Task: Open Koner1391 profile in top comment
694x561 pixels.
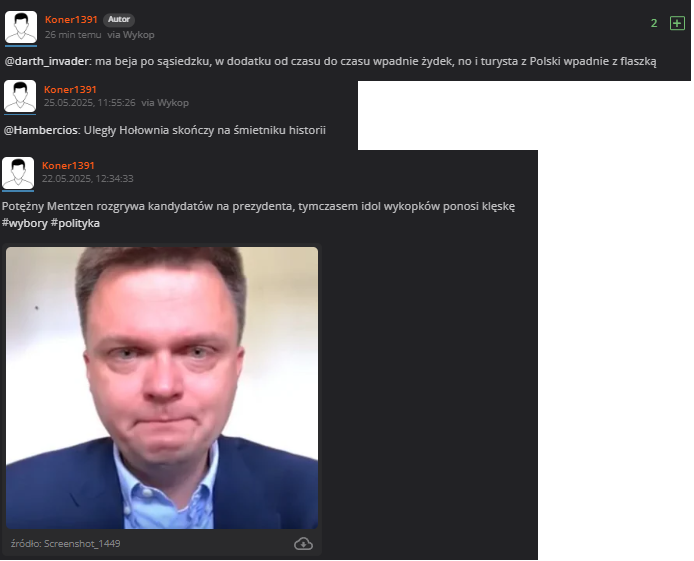Action: [x=71, y=19]
